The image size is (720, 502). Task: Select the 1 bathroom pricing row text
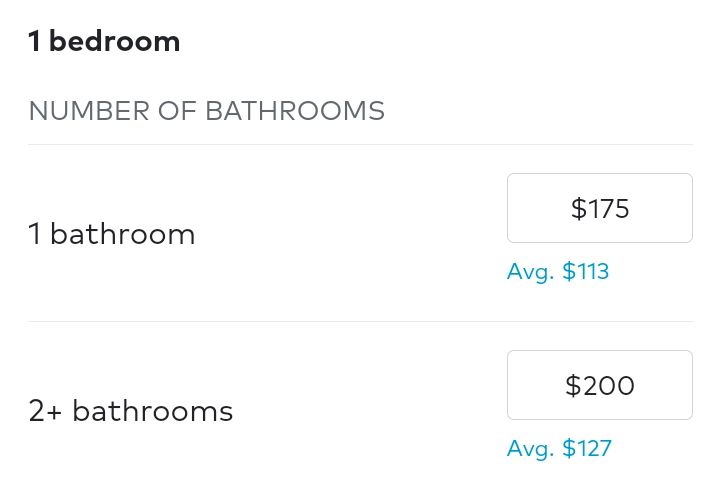point(112,235)
